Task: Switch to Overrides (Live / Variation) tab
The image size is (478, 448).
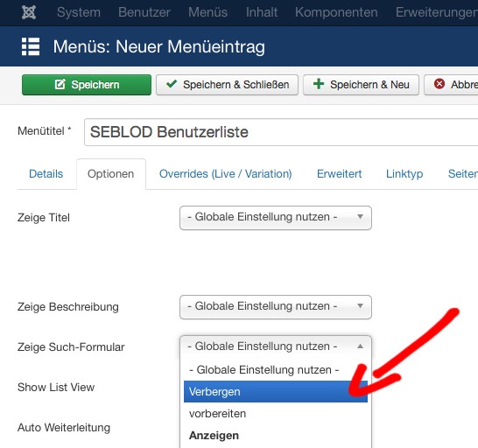Action: [226, 174]
